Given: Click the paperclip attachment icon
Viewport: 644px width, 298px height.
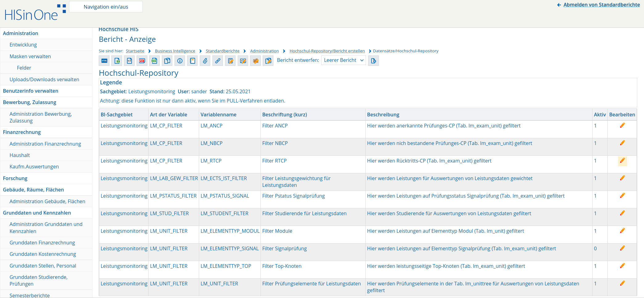Looking at the screenshot, I should click(205, 61).
